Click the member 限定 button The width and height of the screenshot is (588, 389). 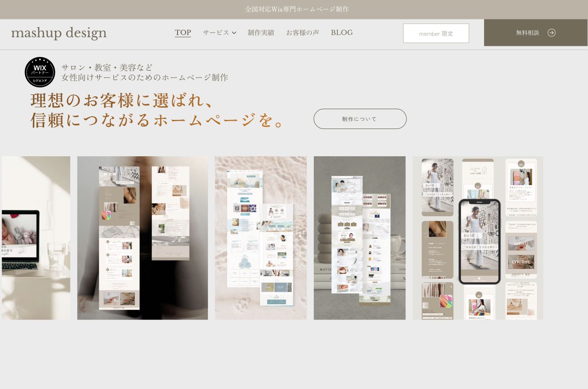[x=436, y=33]
